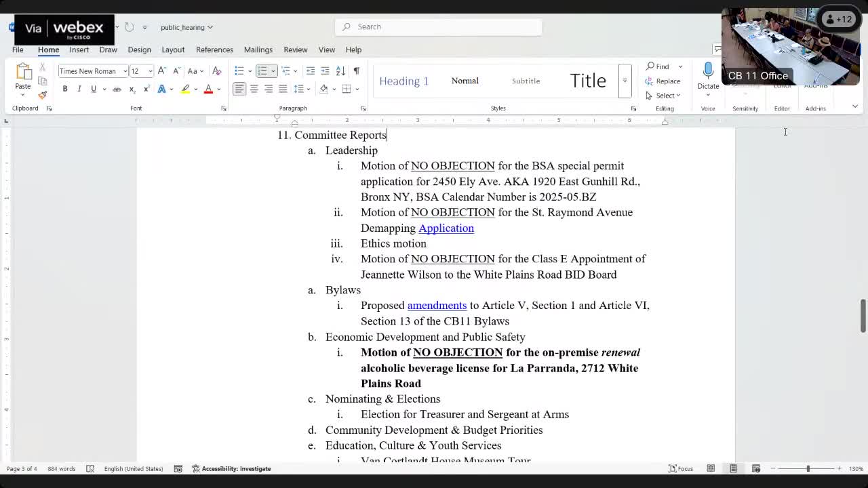
Task: Click the Clear All Formatting icon
Action: (216, 71)
